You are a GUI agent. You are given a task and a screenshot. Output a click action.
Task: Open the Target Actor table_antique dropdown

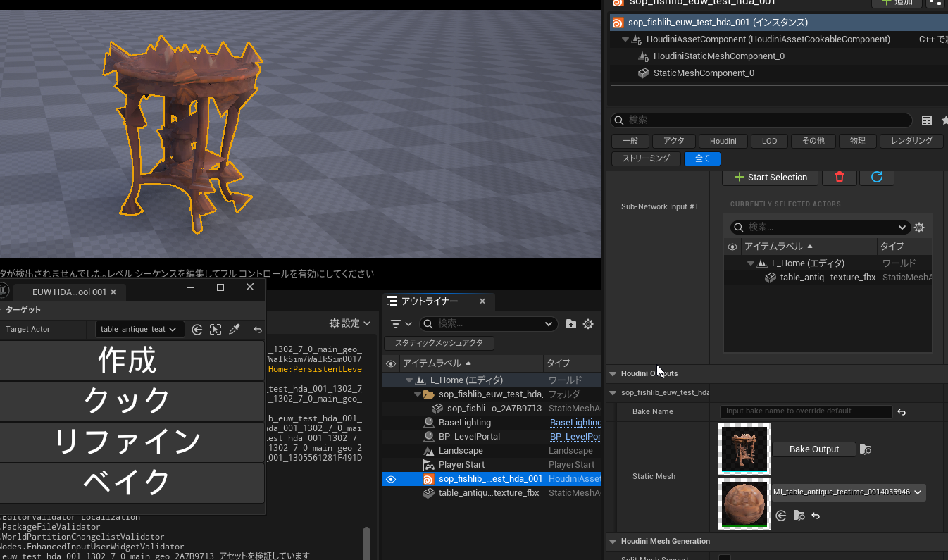(x=139, y=330)
